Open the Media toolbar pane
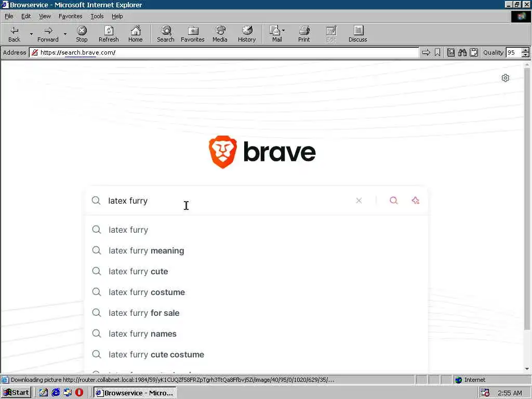Screen dimensions: 532x399 click(x=220, y=34)
